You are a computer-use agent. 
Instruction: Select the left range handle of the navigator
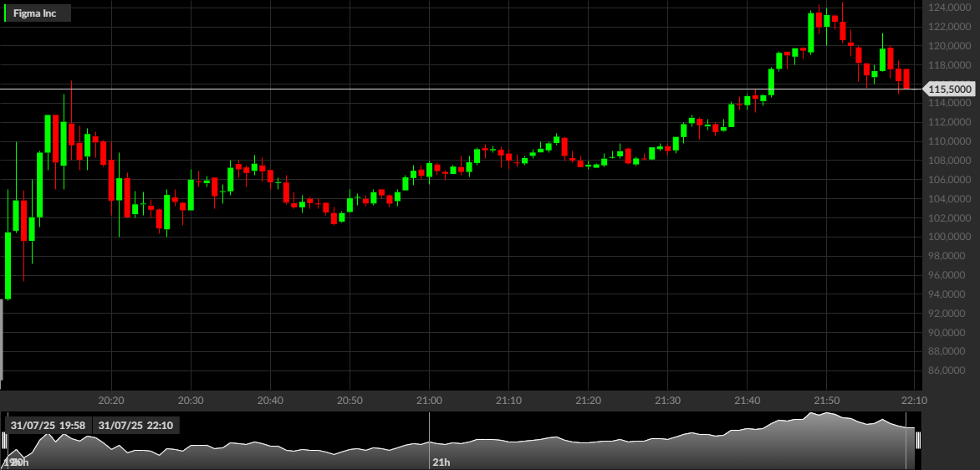pos(3,441)
